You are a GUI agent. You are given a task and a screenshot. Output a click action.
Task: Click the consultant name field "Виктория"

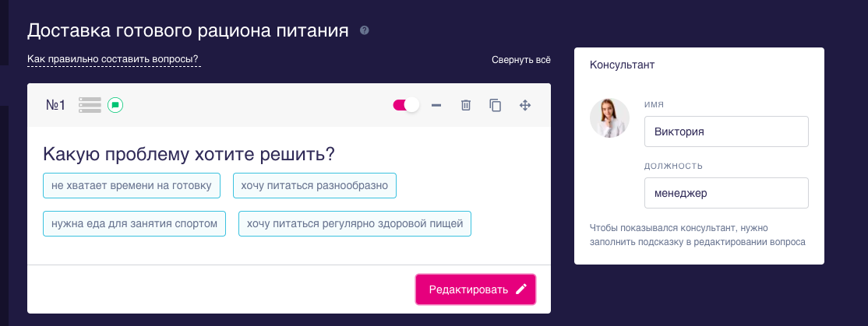726,131
